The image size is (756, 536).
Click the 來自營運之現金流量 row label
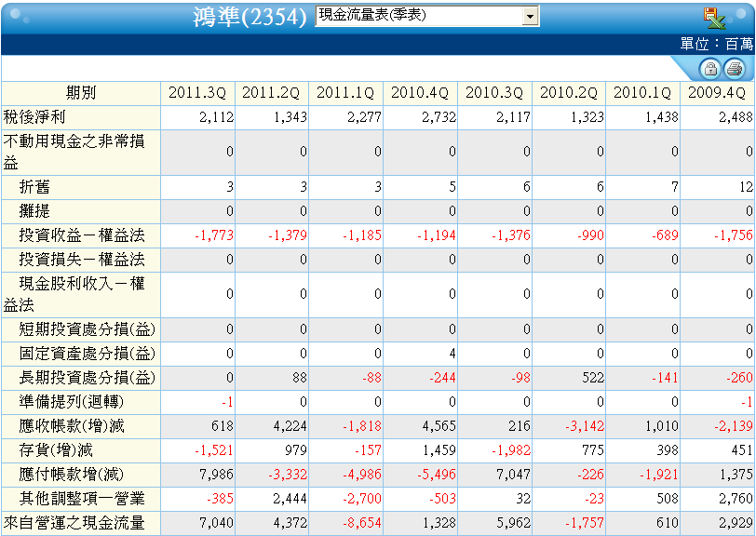[74, 523]
